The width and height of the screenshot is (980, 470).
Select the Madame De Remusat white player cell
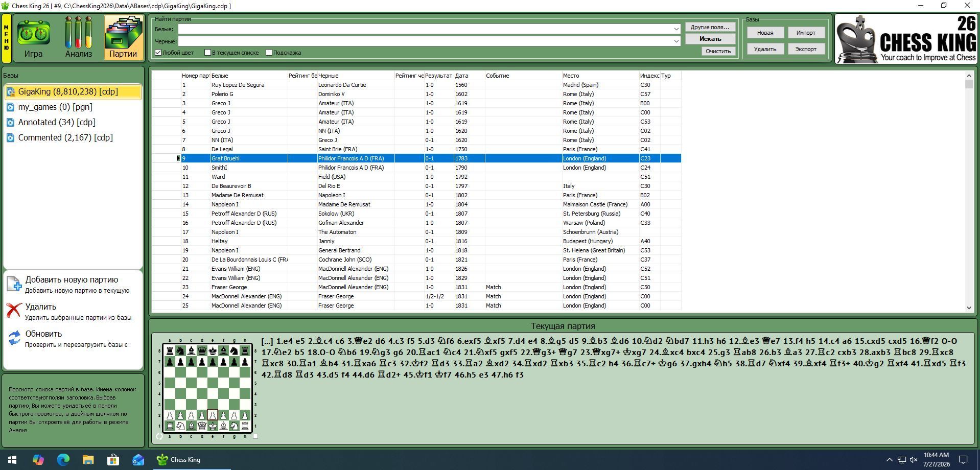click(x=249, y=195)
